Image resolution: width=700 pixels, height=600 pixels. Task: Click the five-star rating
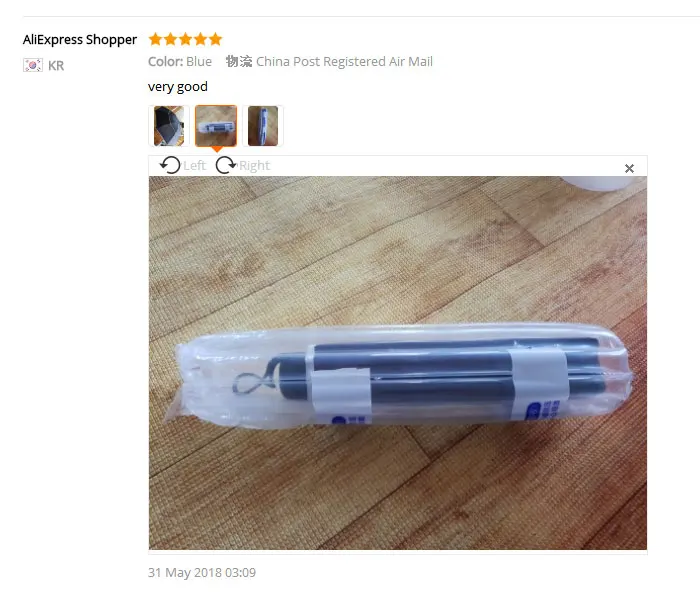coord(185,39)
